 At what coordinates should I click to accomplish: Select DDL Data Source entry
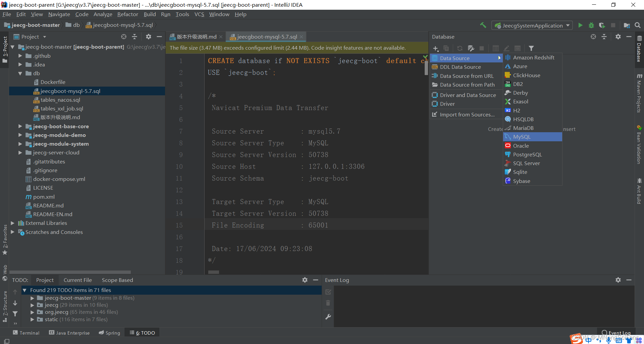pyautogui.click(x=466, y=67)
